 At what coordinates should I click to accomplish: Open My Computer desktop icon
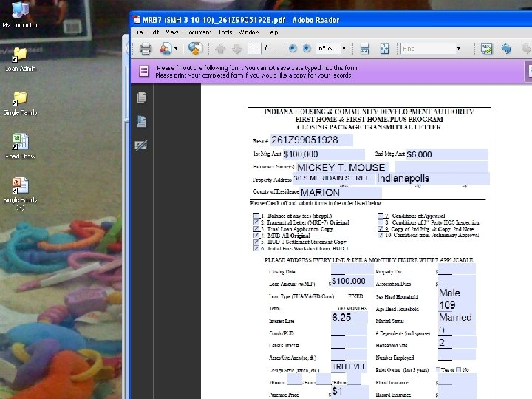tap(20, 15)
